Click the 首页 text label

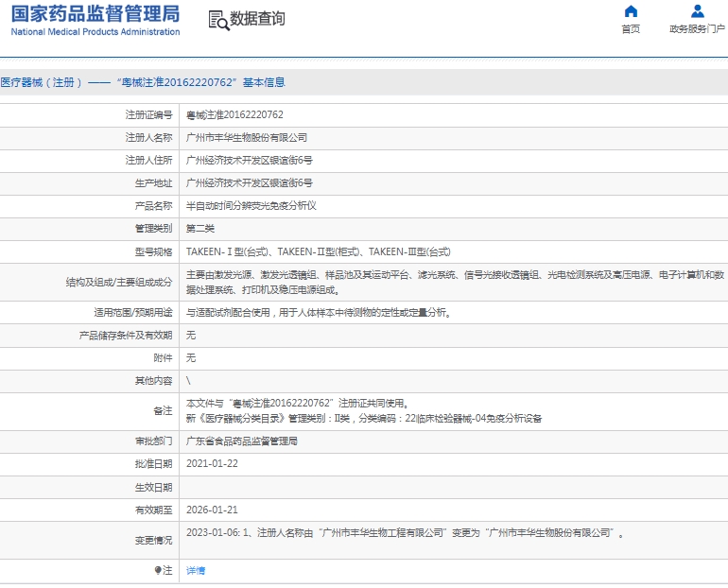631,28
